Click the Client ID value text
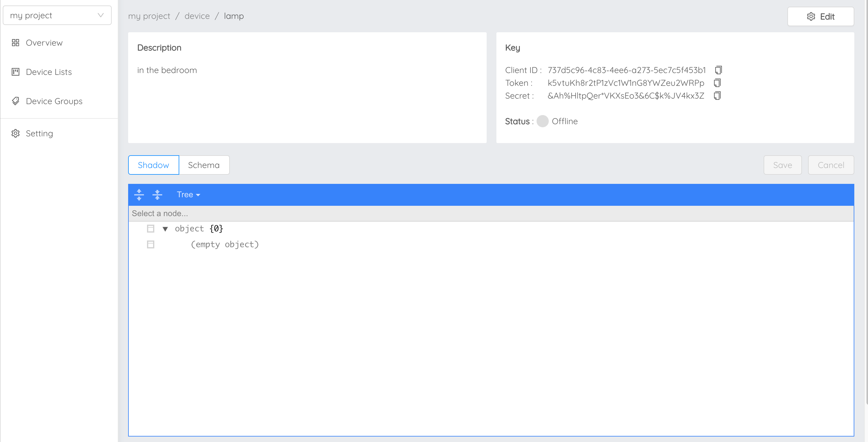Image resolution: width=868 pixels, height=442 pixels. (x=626, y=70)
